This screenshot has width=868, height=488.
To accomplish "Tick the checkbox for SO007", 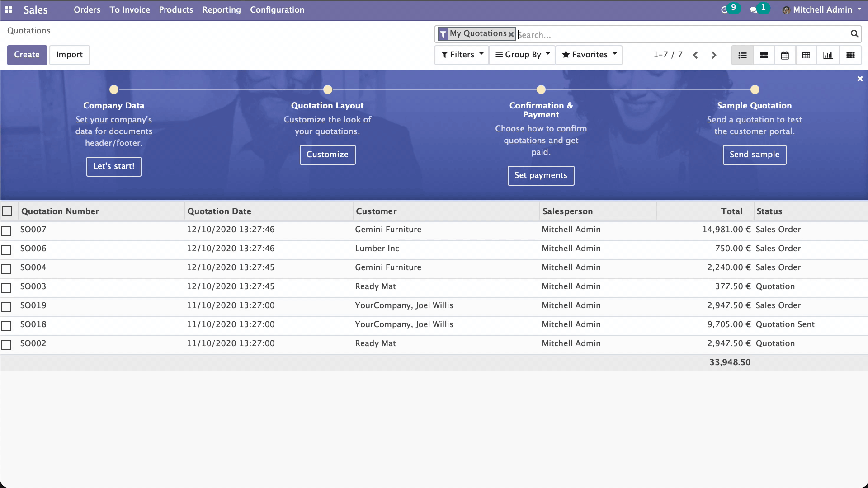I will pos(6,230).
